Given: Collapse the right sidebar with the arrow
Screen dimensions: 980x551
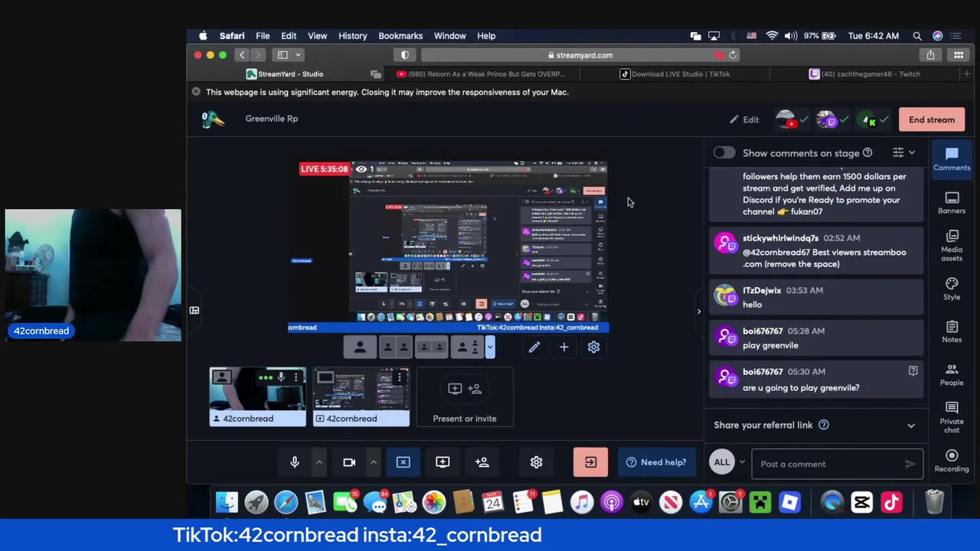Looking at the screenshot, I should [698, 311].
